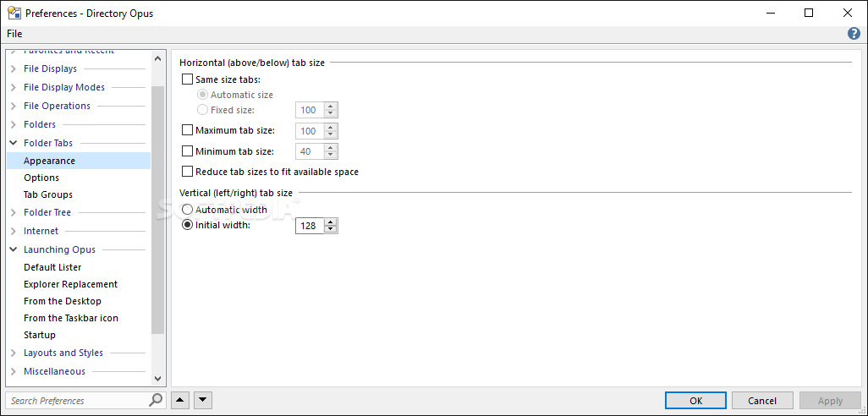The width and height of the screenshot is (868, 416).
Task: Go to next search result arrow
Action: coord(203,400)
